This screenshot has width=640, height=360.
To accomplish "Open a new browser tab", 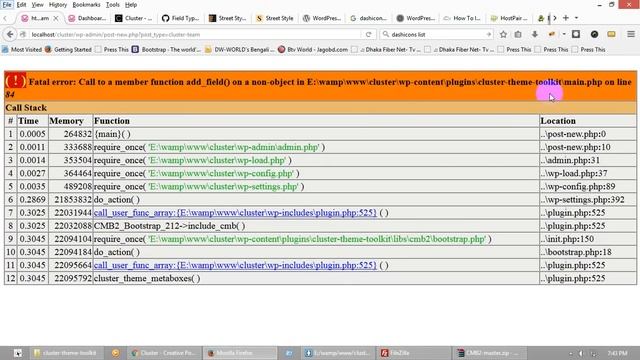I will [566, 18].
